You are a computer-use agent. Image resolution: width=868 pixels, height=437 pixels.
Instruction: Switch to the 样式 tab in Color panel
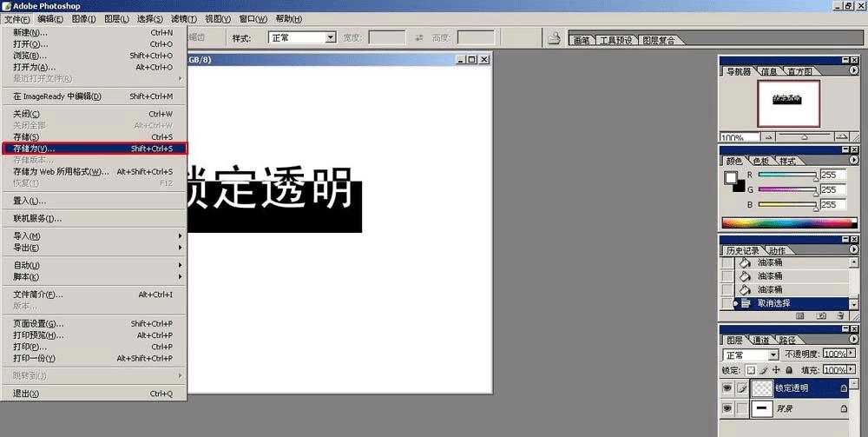[x=787, y=162]
